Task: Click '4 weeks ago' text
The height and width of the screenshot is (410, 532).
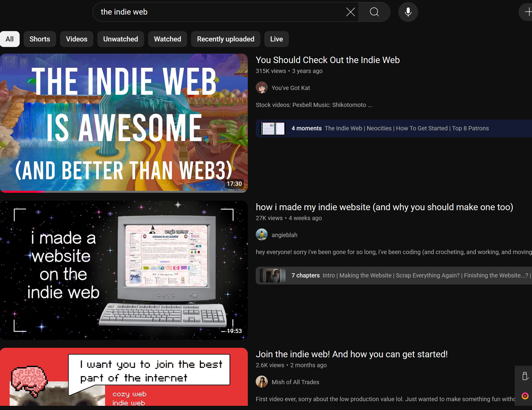Action: (x=305, y=218)
